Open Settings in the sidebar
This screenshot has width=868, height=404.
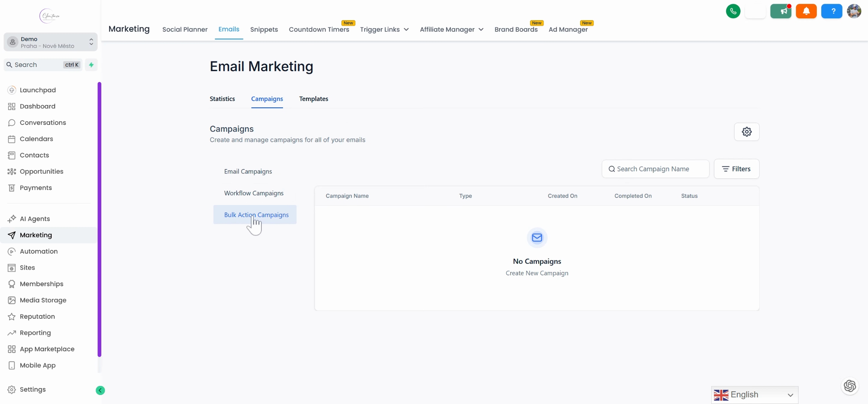pos(33,389)
